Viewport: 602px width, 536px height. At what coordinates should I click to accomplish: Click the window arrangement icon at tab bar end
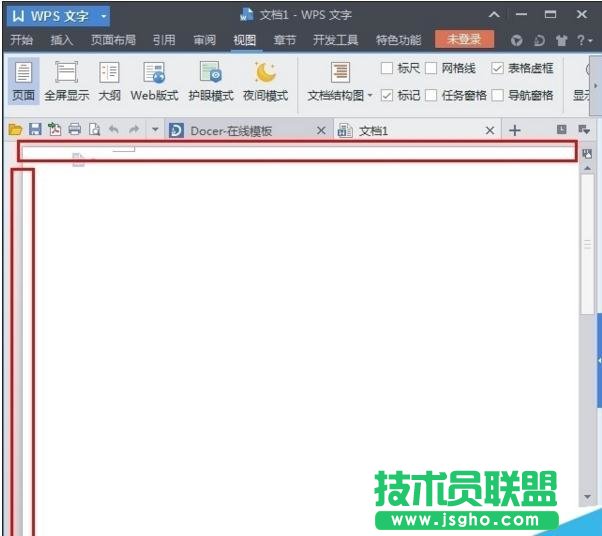584,129
